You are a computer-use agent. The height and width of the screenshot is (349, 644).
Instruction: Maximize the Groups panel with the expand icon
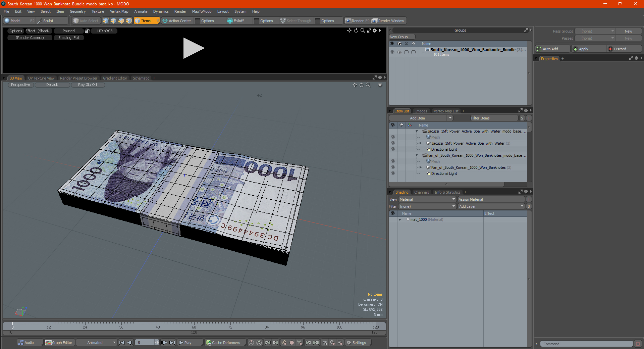(x=526, y=30)
